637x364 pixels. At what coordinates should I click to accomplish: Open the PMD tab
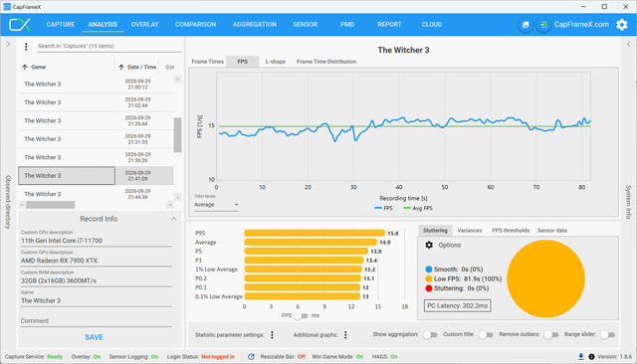point(347,24)
